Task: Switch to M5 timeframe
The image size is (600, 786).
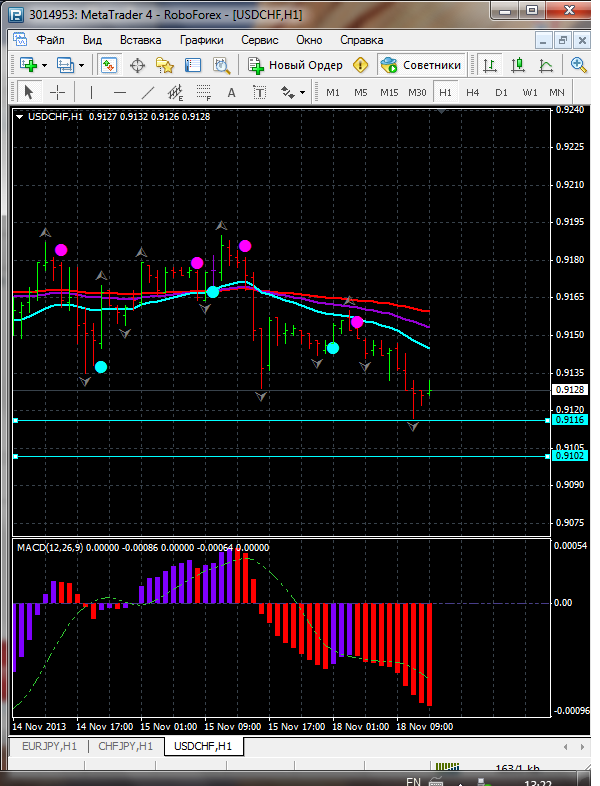Action: (360, 92)
